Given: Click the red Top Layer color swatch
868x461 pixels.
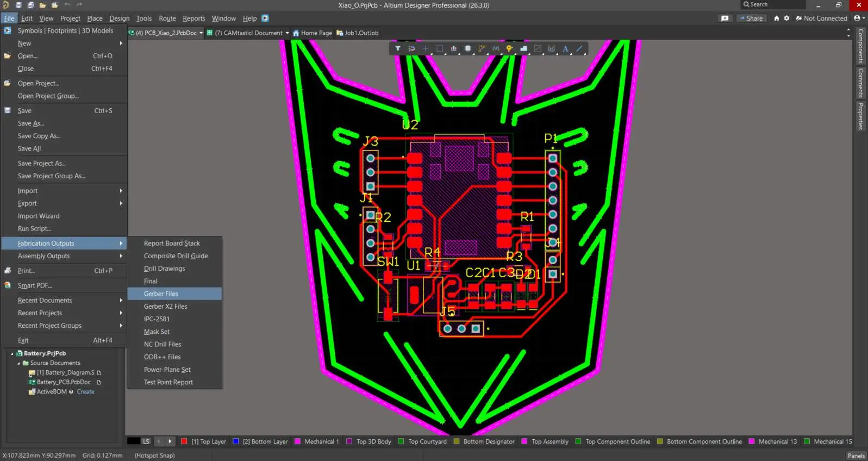Looking at the screenshot, I should (x=184, y=441).
